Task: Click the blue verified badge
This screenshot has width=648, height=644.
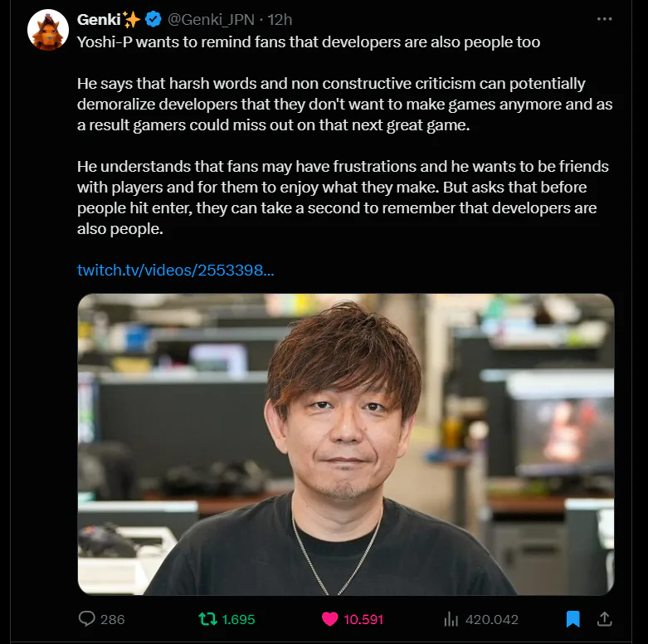Action: [153, 19]
